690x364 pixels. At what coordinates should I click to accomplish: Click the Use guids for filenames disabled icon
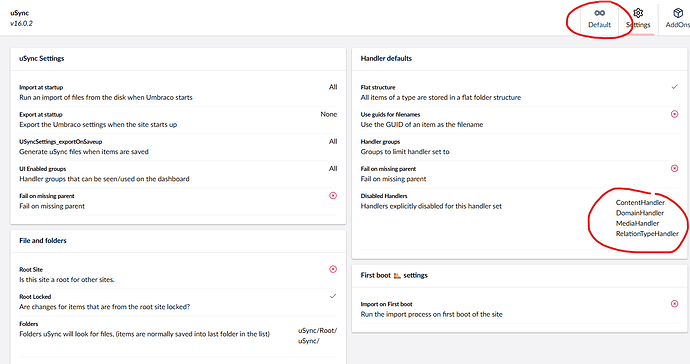coord(675,114)
